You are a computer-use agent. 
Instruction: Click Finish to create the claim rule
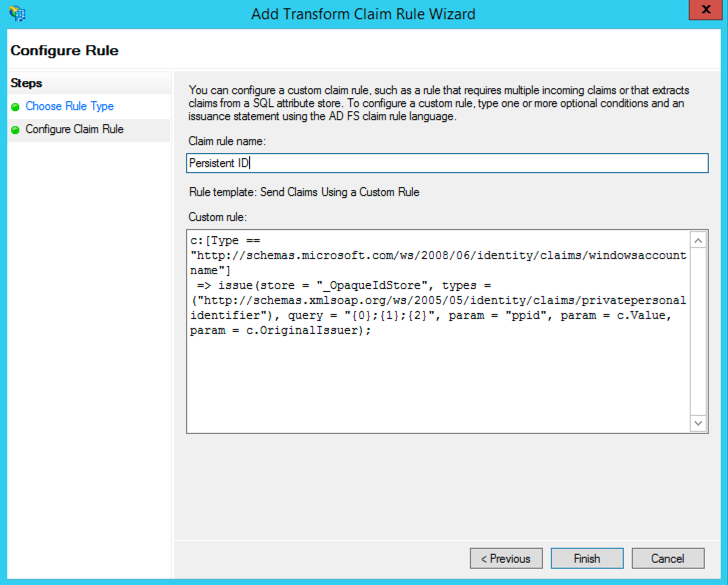pyautogui.click(x=587, y=559)
